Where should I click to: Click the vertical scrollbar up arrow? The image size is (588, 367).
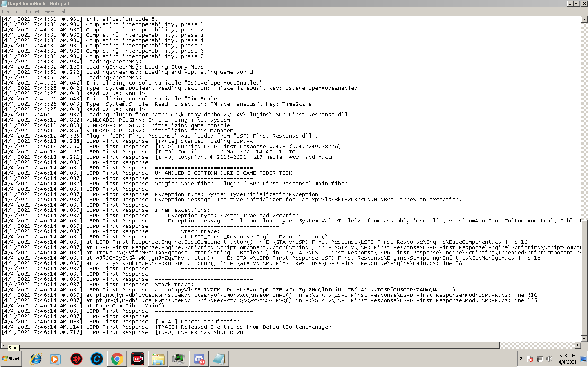584,19
